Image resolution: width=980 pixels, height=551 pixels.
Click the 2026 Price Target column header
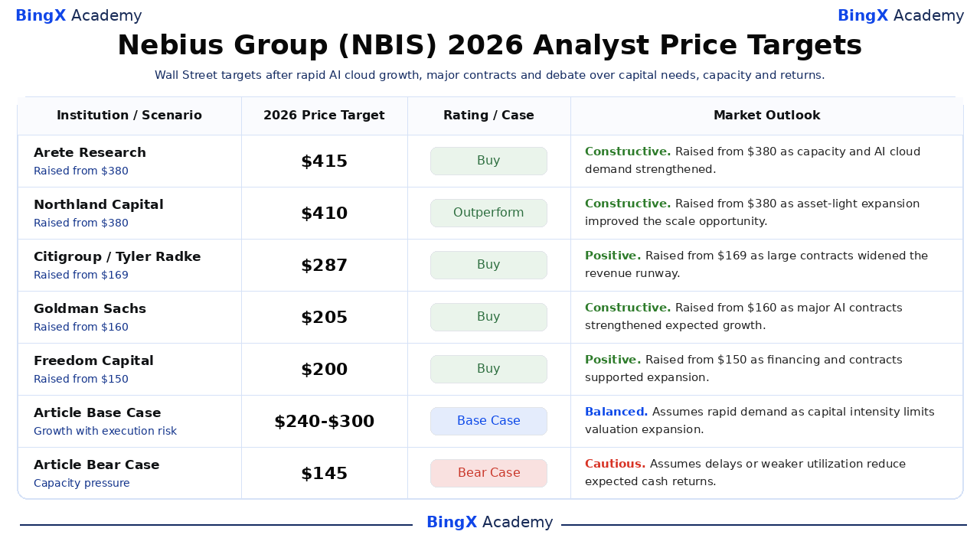tap(324, 116)
